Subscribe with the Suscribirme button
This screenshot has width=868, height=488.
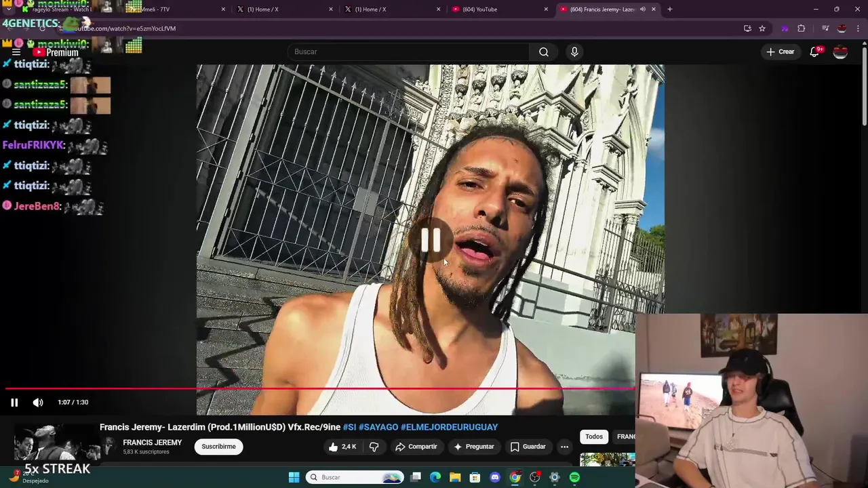point(218,447)
